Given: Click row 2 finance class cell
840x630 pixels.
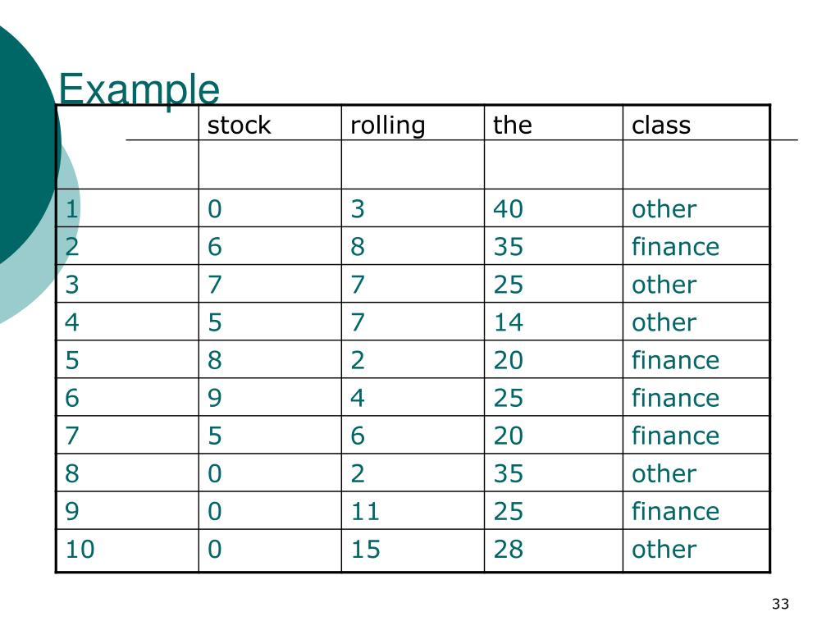Looking at the screenshot, I should coord(675,246).
